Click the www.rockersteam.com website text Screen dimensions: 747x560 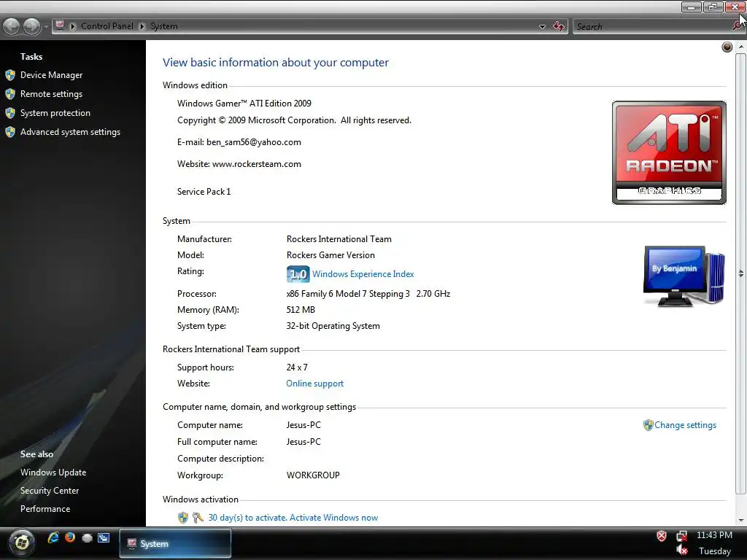(x=256, y=164)
